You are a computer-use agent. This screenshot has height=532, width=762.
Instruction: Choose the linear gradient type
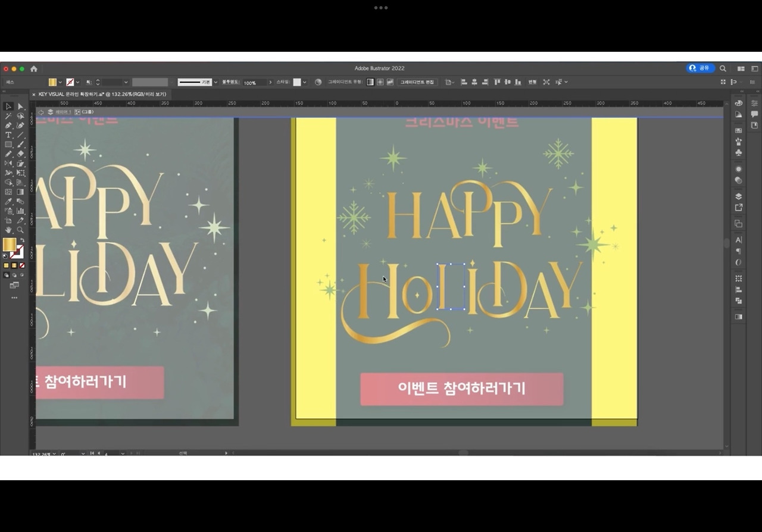370,82
